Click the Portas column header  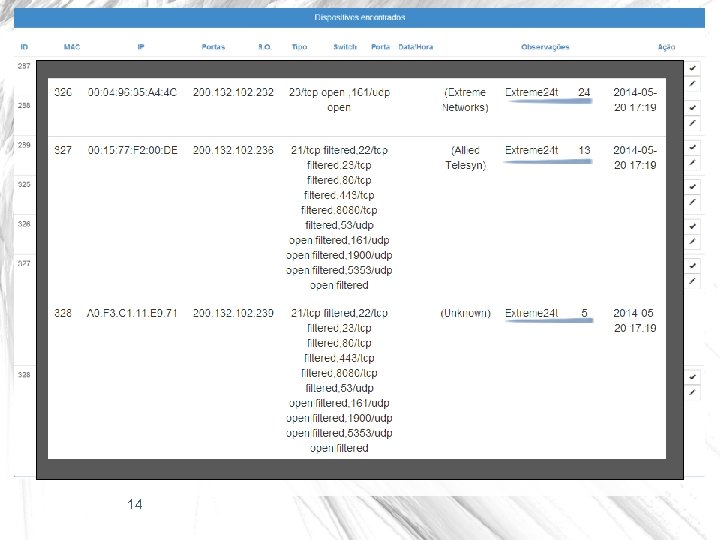[x=213, y=47]
